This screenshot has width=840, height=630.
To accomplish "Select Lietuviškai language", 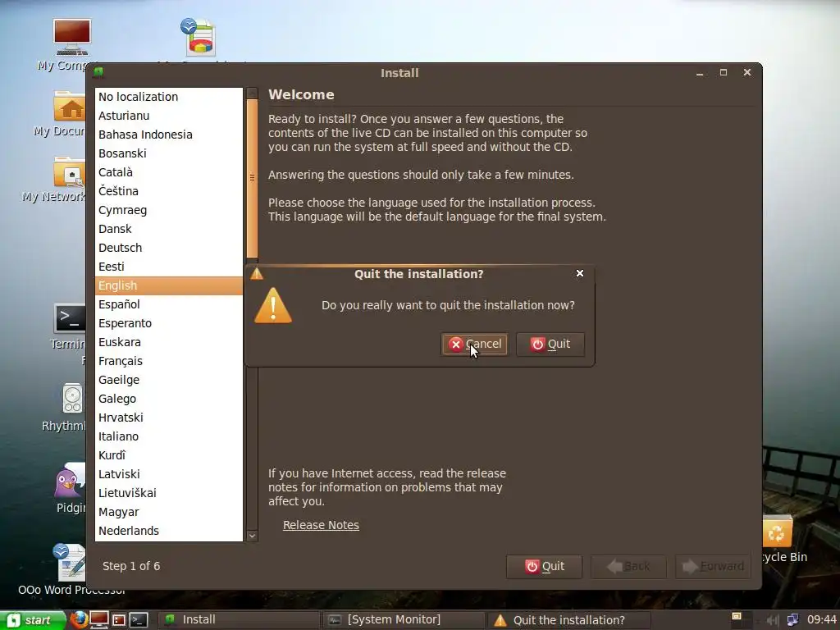I will coord(169,493).
